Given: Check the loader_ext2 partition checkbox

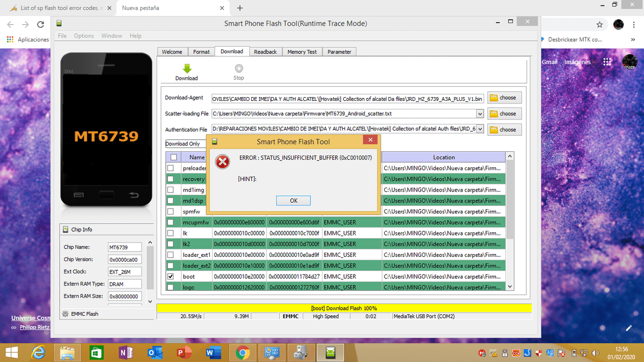Looking at the screenshot, I should point(171,265).
